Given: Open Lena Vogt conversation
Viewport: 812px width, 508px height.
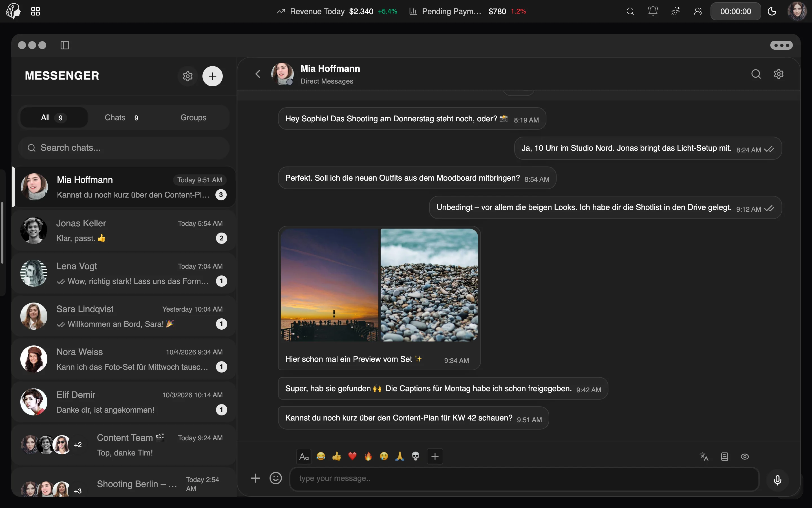Looking at the screenshot, I should tap(124, 273).
